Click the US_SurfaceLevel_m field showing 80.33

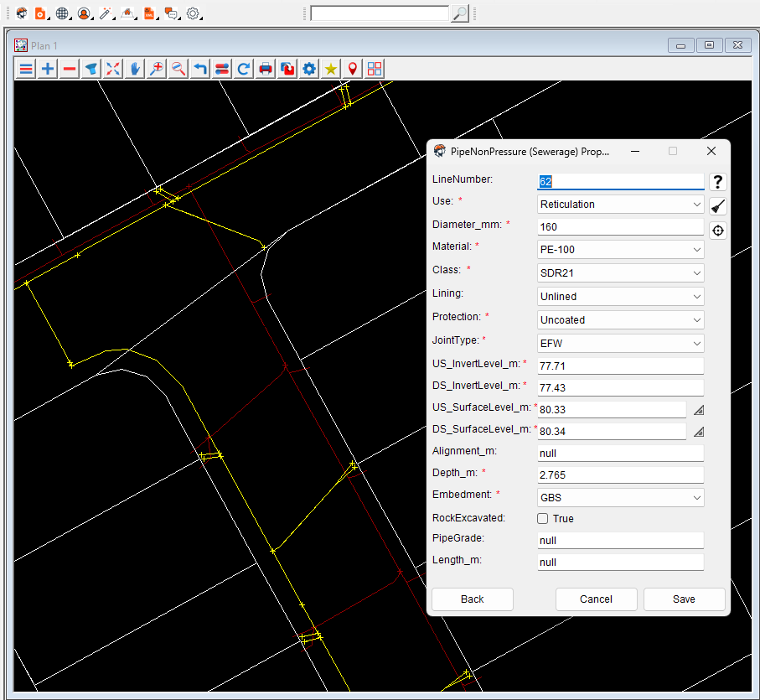coord(612,410)
